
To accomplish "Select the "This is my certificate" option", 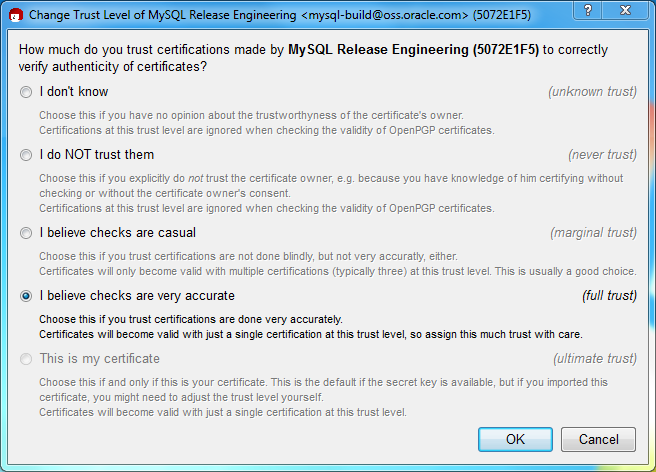I will click(26, 359).
